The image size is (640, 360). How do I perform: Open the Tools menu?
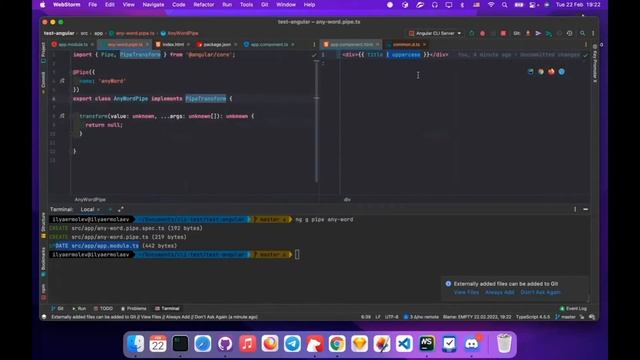coord(246,5)
